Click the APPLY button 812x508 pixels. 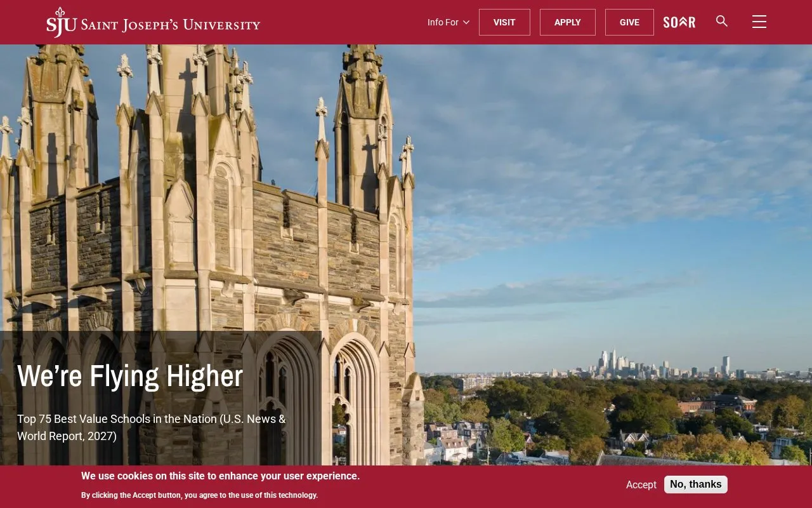(x=568, y=22)
